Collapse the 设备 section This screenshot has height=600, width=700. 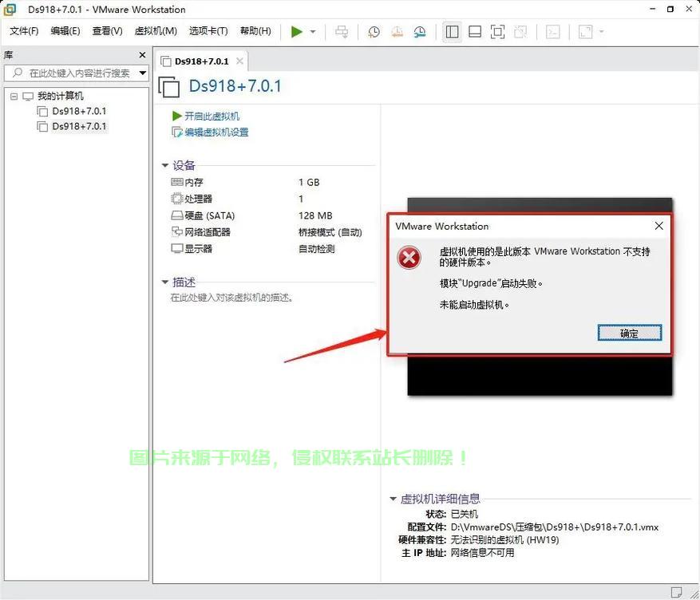pos(164,165)
